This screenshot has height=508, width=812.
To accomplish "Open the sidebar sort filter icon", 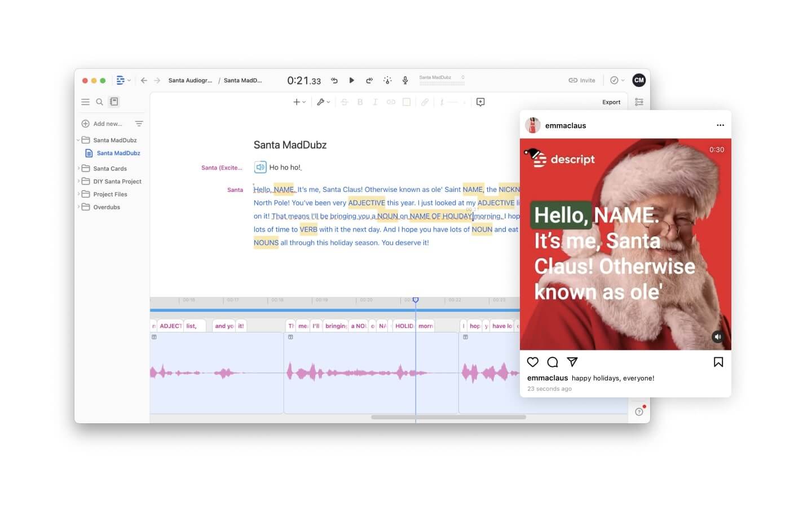I will [x=139, y=124].
